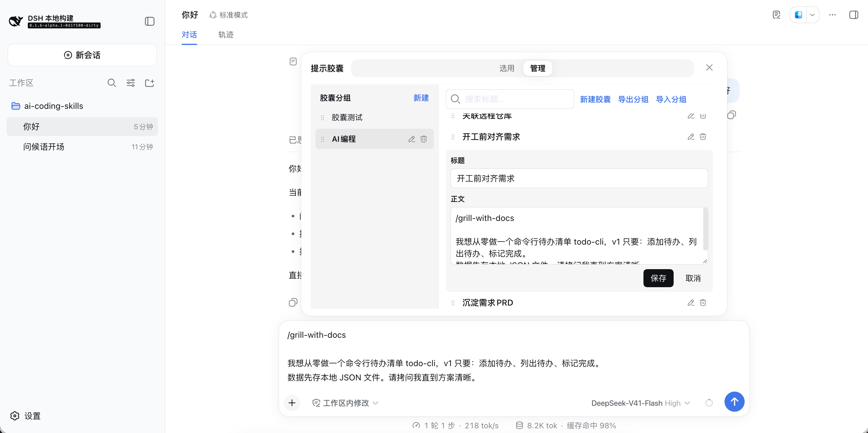
Task: Search the workspace with magnifier icon
Action: 112,83
